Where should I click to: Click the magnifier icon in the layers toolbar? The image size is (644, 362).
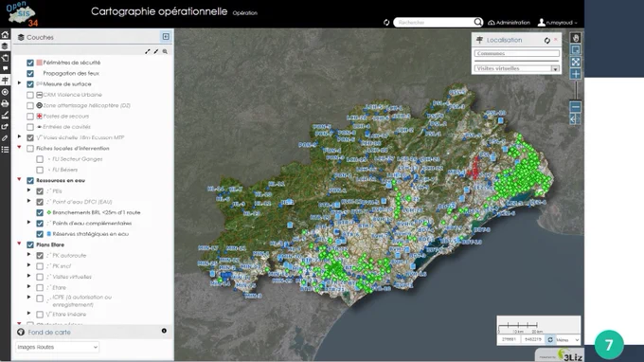(165, 51)
